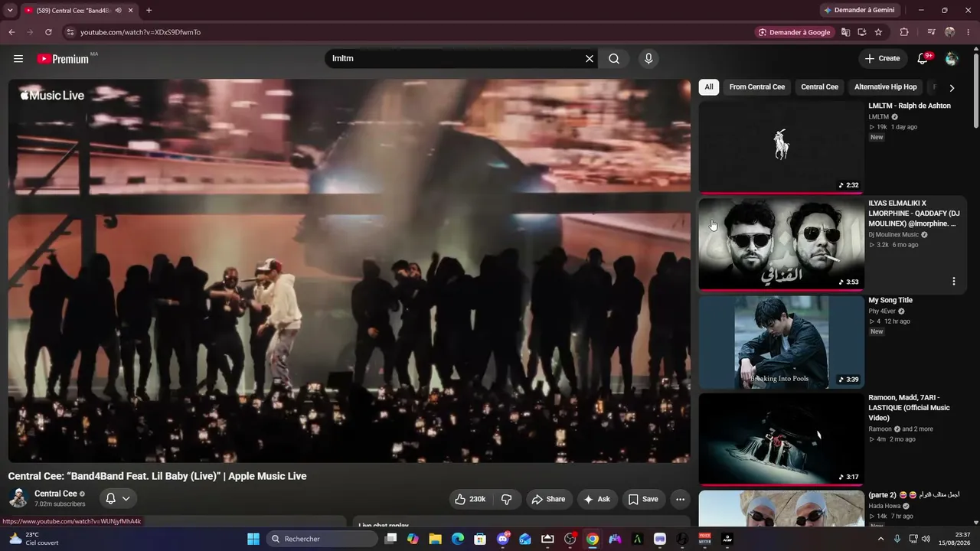This screenshot has width=980, height=551.
Task: View site information in the address bar
Action: 70,32
